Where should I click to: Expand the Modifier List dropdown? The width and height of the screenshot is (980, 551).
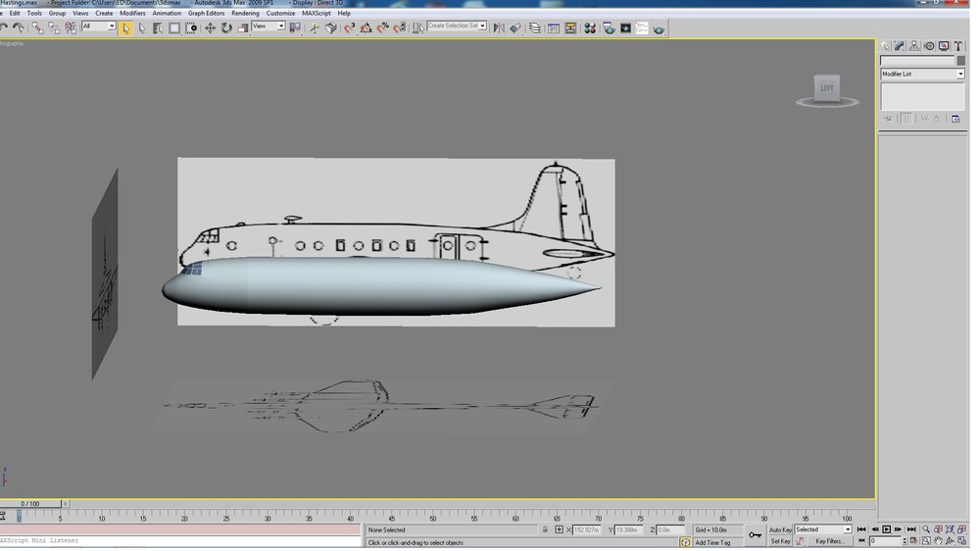[922, 74]
